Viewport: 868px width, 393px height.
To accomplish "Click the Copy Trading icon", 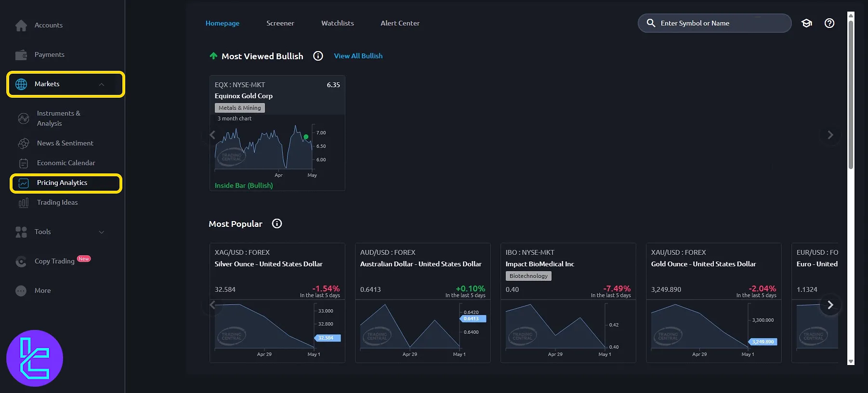I will pyautogui.click(x=21, y=262).
